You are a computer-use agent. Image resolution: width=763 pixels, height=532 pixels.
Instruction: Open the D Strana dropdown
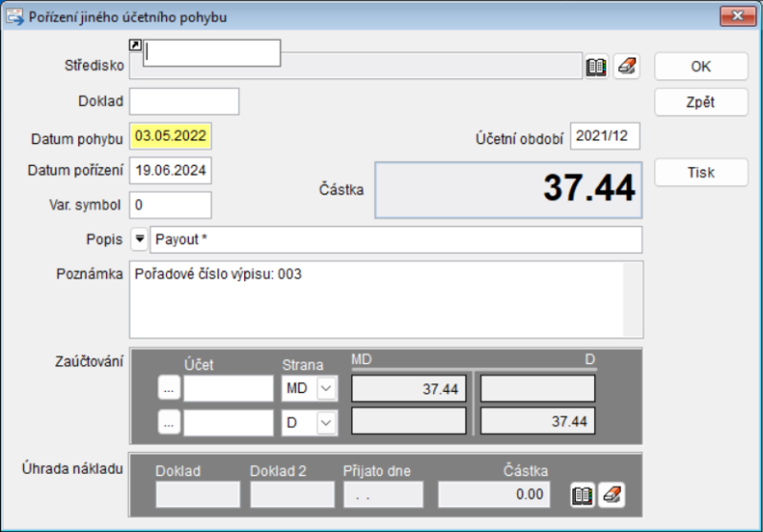pyautogui.click(x=327, y=423)
